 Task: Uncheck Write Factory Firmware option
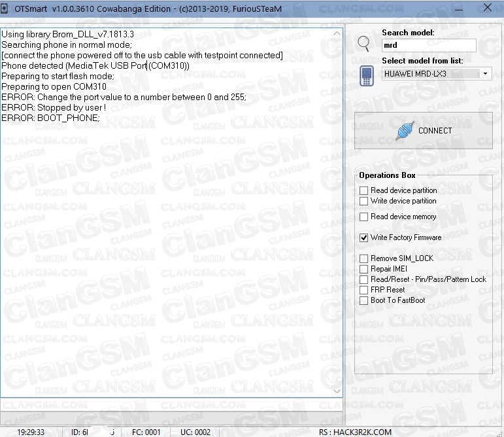point(363,237)
